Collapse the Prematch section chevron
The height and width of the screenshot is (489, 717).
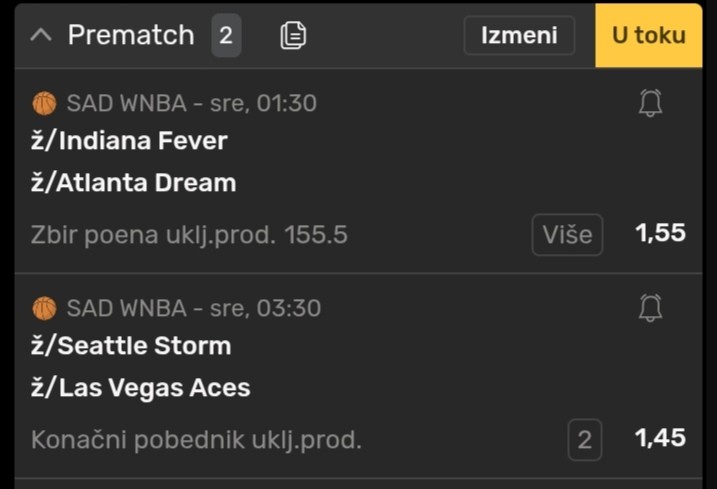(x=41, y=35)
